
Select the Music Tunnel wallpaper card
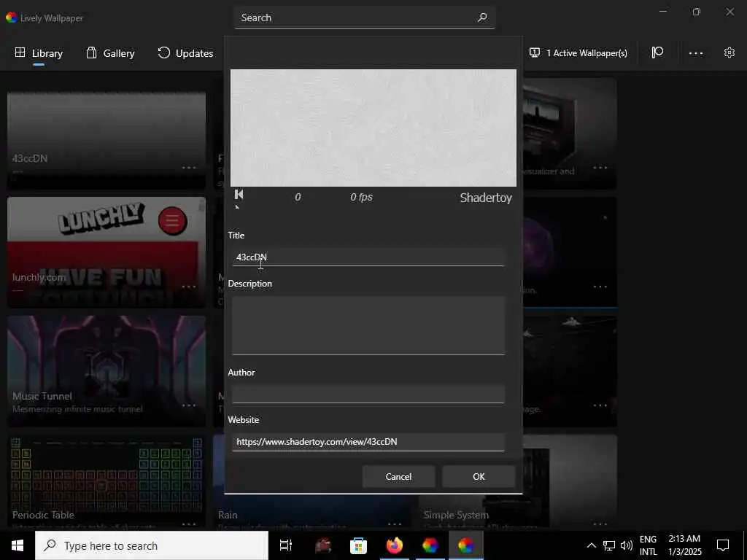click(x=107, y=371)
